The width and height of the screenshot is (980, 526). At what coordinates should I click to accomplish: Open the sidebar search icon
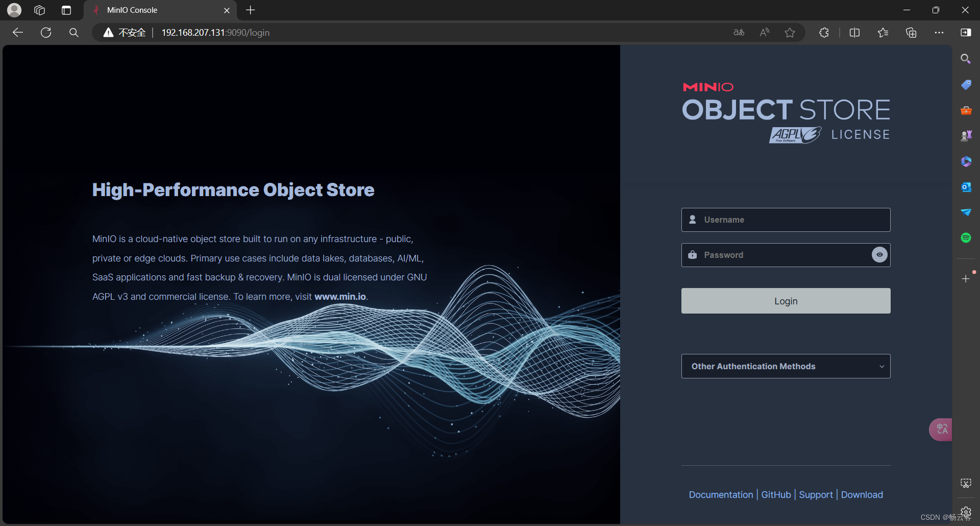click(x=966, y=59)
